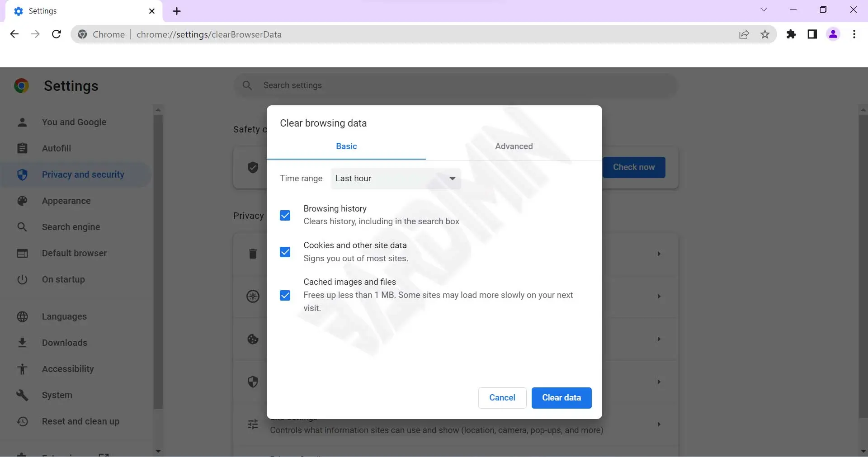Open the tab search chevron in title bar
Screen dimensions: 868x457
tap(764, 10)
